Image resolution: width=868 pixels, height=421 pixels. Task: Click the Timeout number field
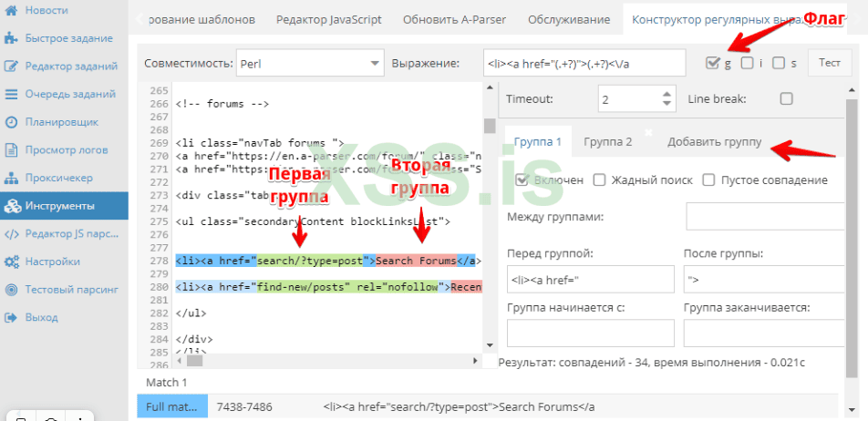coord(629,99)
